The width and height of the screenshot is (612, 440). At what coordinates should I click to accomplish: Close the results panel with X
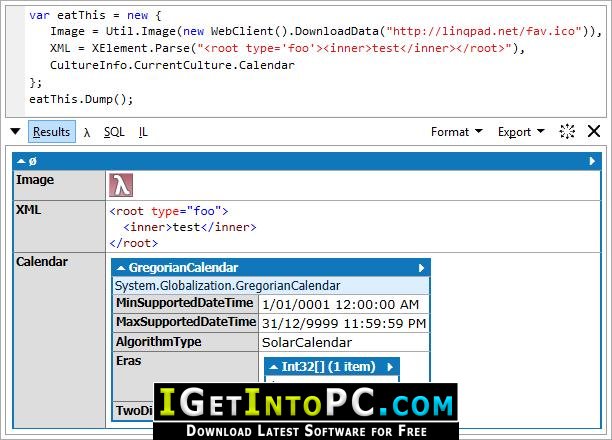[594, 131]
